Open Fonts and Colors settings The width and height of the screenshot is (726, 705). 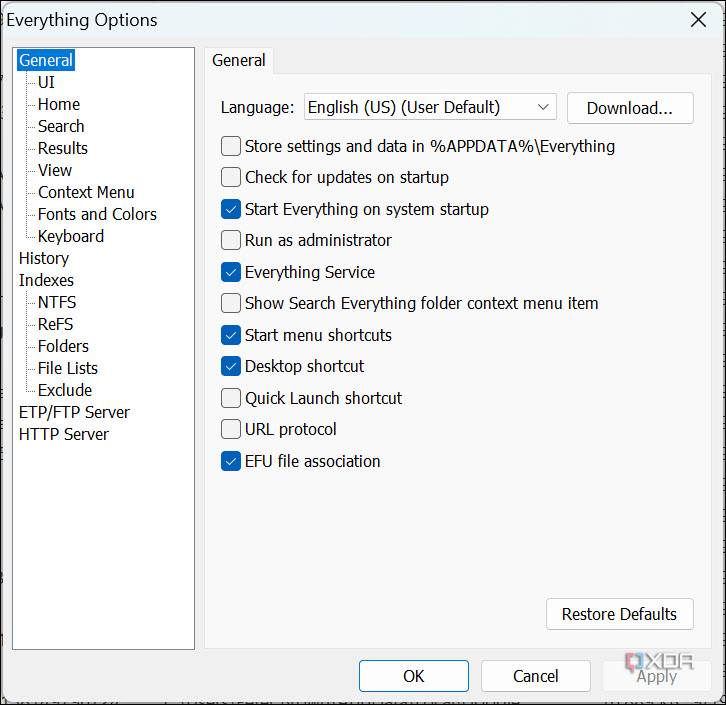click(97, 214)
